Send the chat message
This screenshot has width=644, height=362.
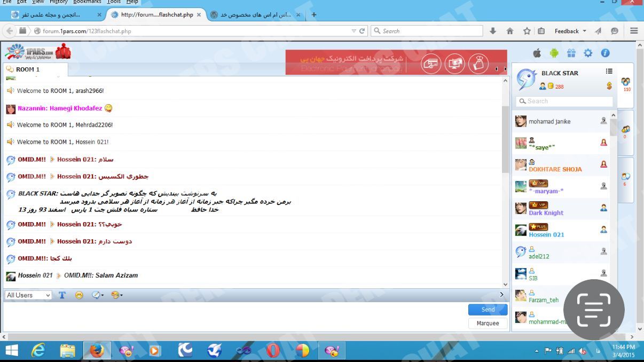[488, 310]
